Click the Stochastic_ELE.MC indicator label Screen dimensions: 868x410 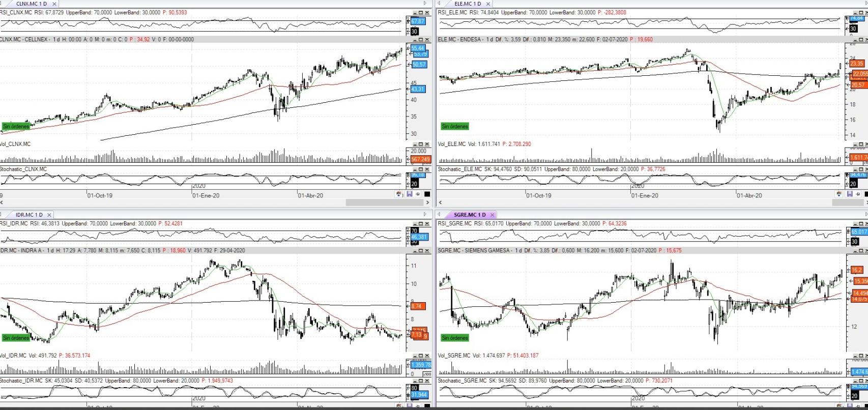pos(460,169)
